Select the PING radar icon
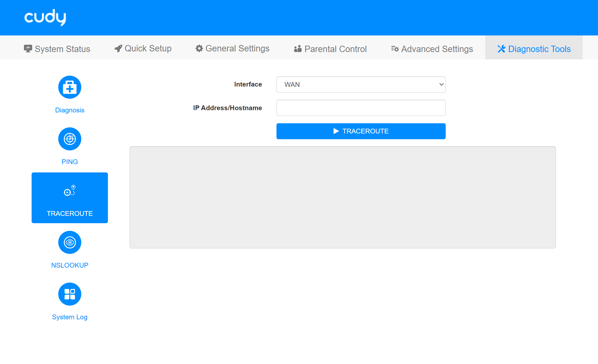598x364 pixels. pos(70,139)
